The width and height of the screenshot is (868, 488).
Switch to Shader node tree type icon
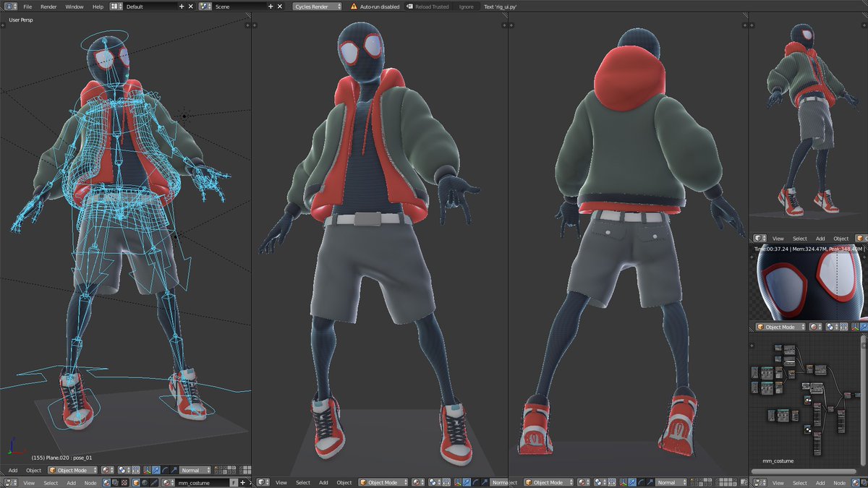pos(107,483)
